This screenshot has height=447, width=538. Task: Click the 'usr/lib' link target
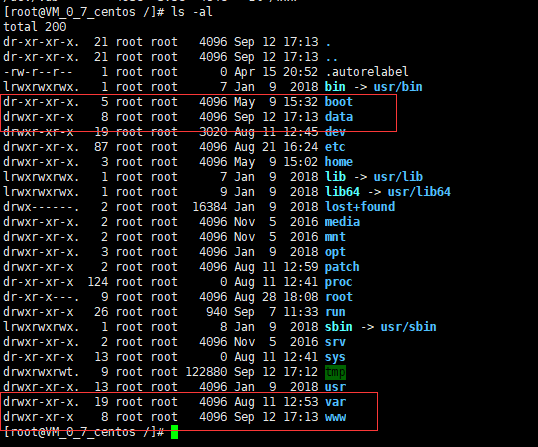[x=398, y=177]
